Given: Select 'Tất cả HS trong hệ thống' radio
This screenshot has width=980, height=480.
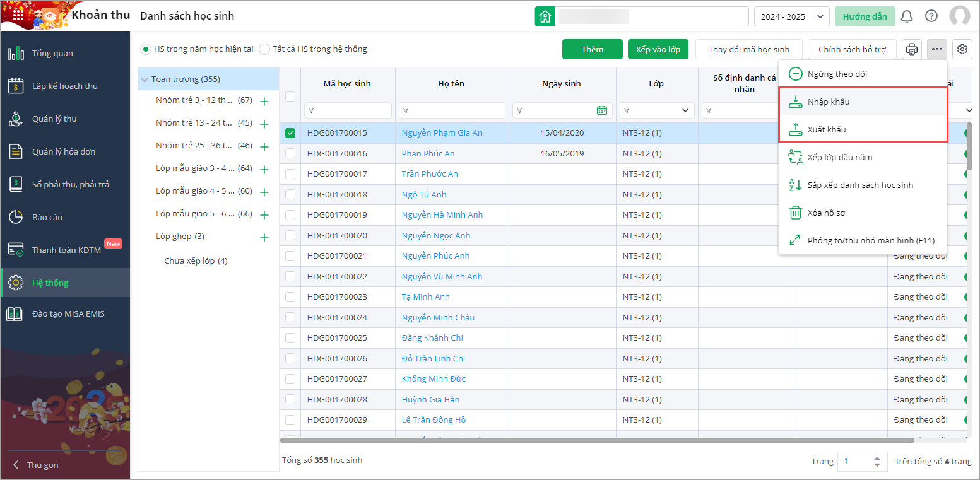Looking at the screenshot, I should pos(265,49).
